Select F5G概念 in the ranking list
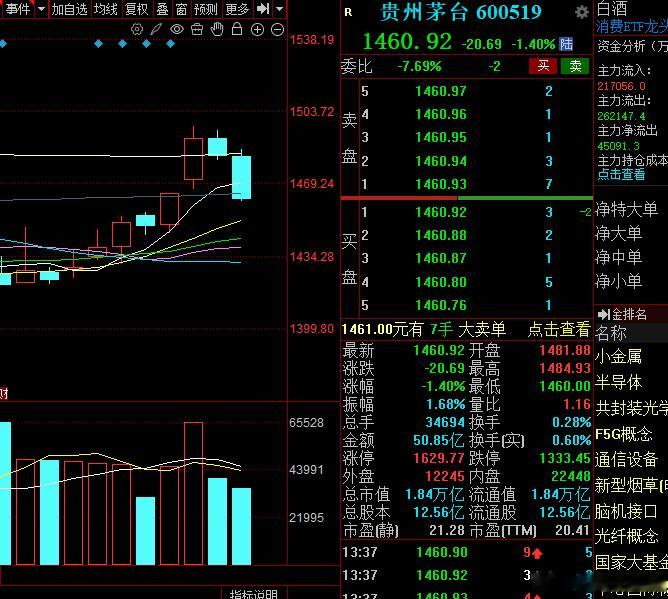Image resolution: width=668 pixels, height=599 pixels. 624,434
